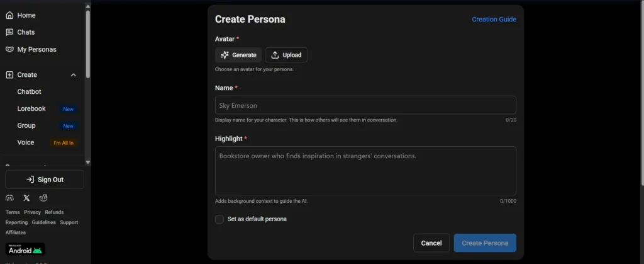Select Group under Create
This screenshot has width=644, height=264.
click(26, 125)
